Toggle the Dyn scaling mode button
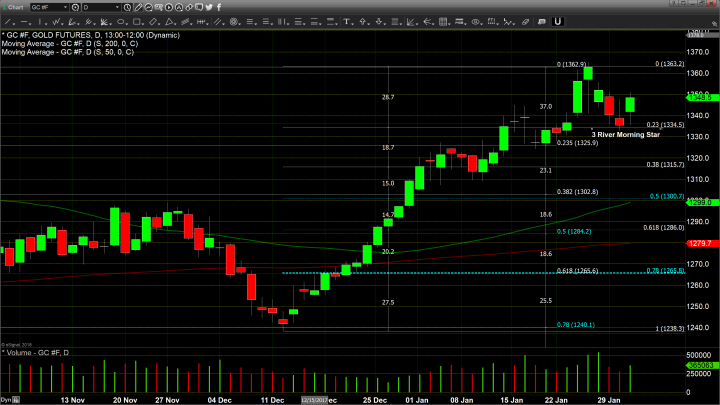 (6, 399)
